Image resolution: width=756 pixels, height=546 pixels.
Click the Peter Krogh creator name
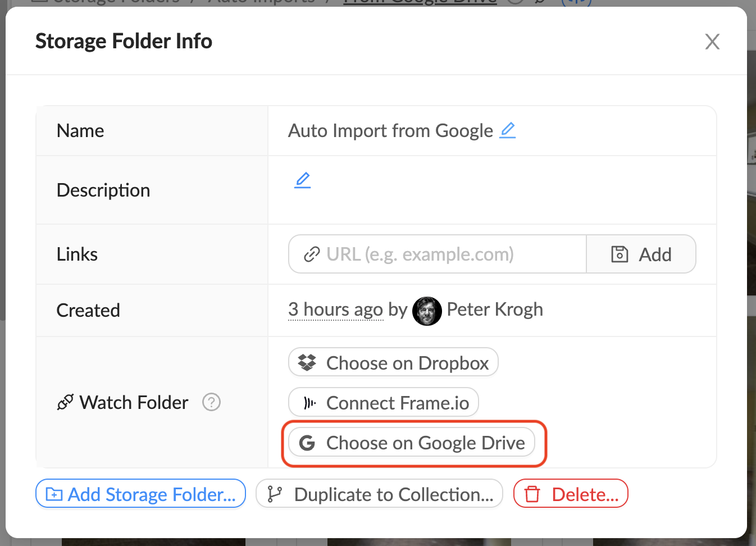[x=495, y=310]
